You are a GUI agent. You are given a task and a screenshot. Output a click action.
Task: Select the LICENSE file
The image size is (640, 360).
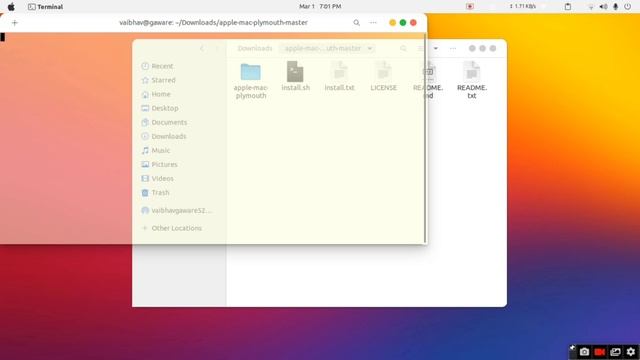(383, 72)
